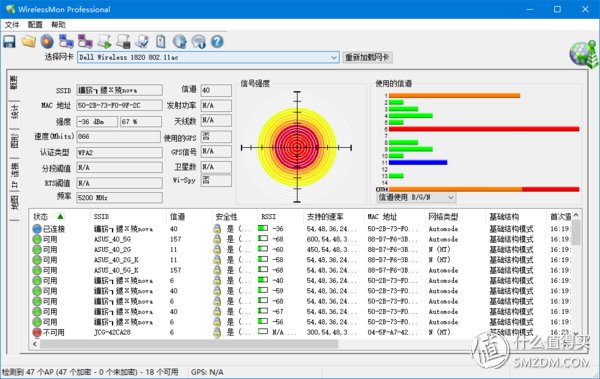
Task: Click the orange target circle toolbar icon
Action: 47,41
